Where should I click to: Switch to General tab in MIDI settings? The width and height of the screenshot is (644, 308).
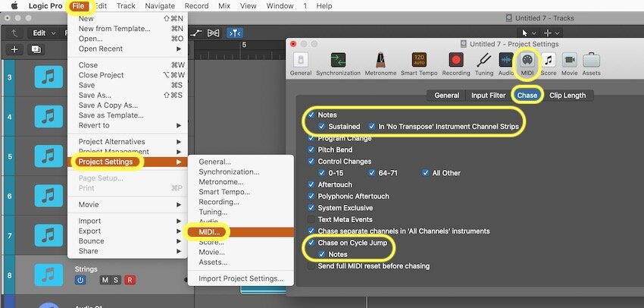(446, 95)
